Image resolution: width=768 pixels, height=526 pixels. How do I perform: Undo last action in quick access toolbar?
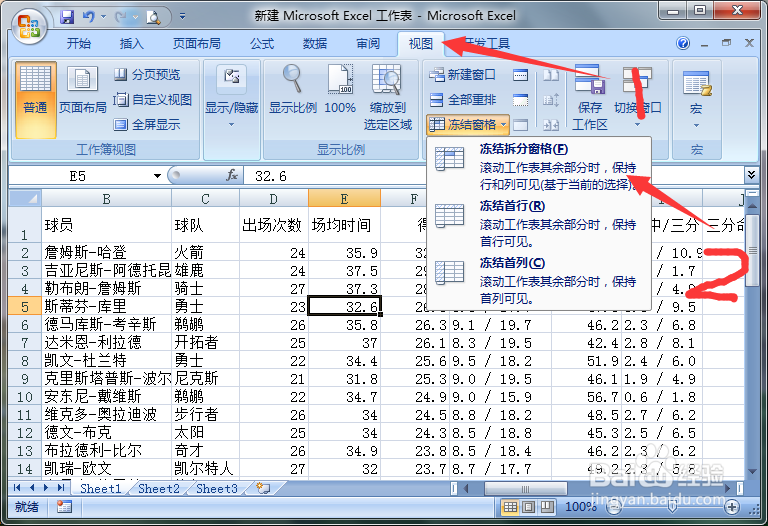pyautogui.click(x=88, y=17)
